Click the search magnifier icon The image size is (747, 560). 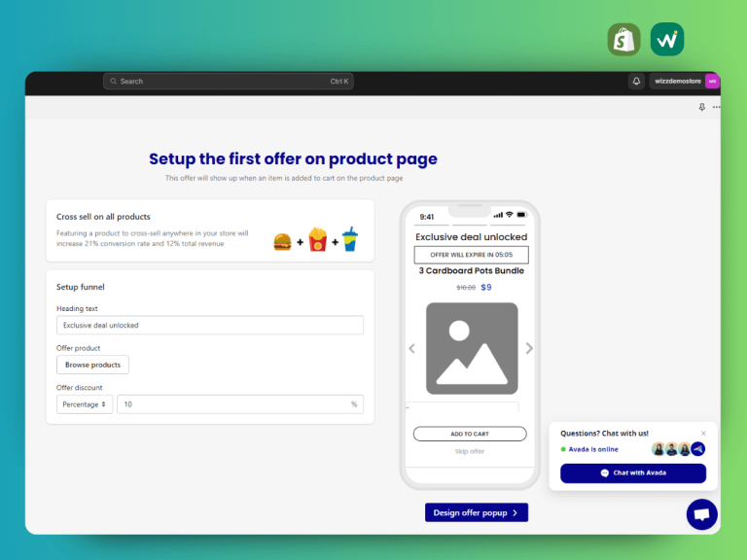[x=114, y=82]
